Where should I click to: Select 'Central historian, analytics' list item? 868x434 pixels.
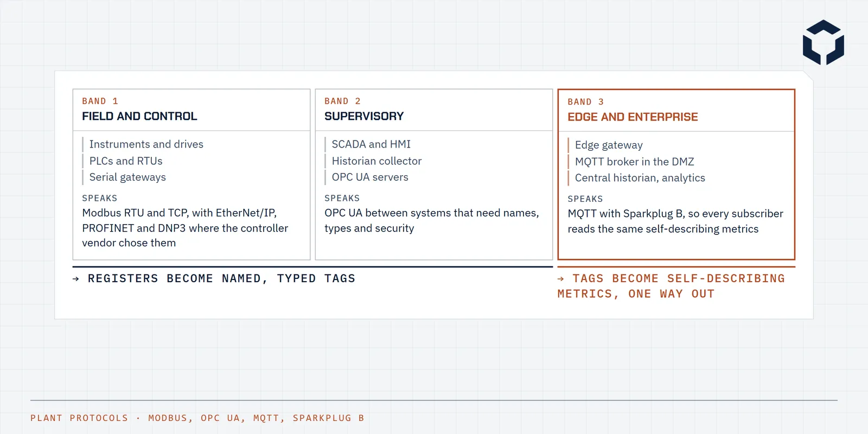(x=640, y=178)
